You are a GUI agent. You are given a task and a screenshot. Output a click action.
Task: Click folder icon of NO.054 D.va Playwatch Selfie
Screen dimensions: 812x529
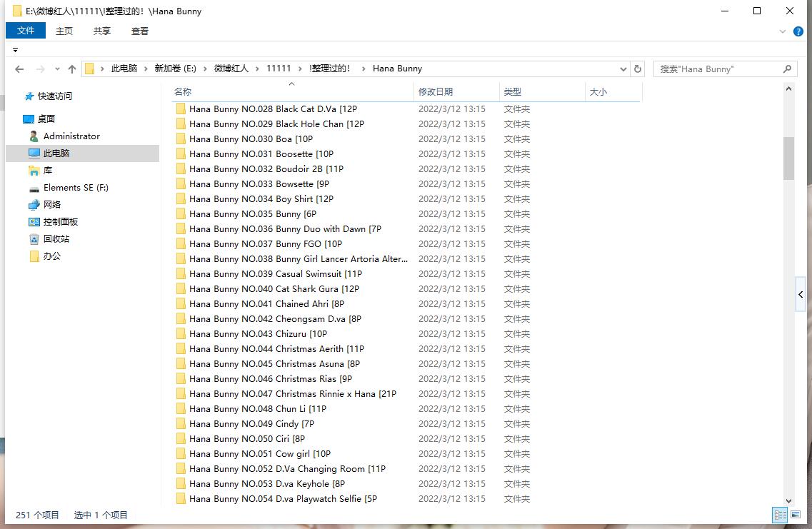[181, 499]
